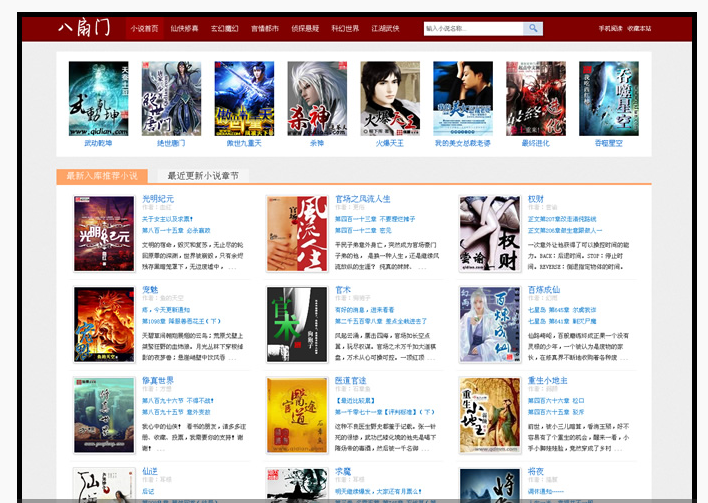
Task: Click the 我的美女总裁老婆 title link under its cover
Action: [x=463, y=143]
